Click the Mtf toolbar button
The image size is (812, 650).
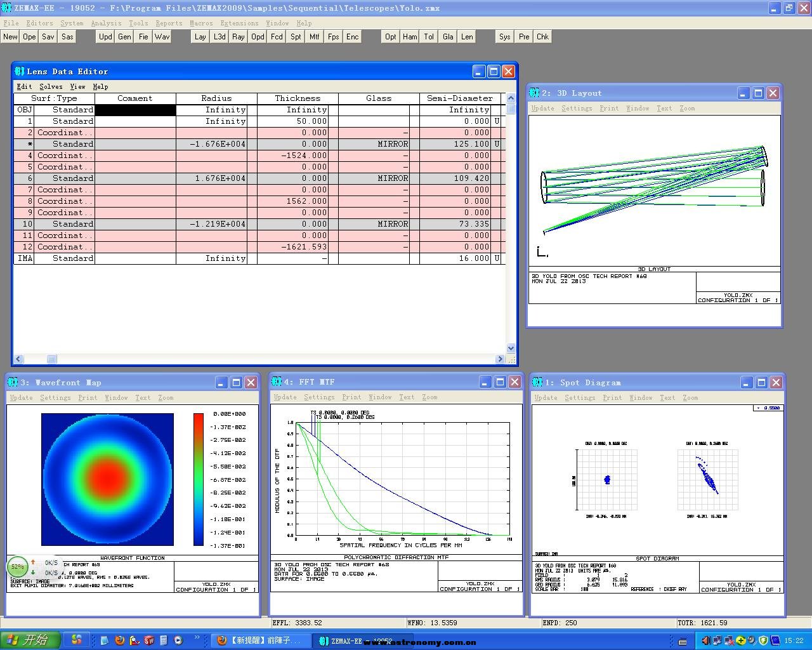click(x=315, y=37)
